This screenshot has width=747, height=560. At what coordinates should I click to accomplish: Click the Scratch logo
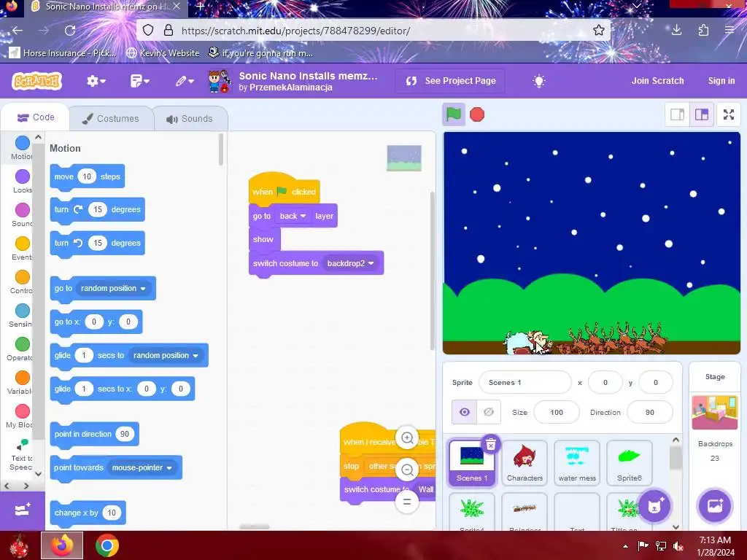[37, 81]
